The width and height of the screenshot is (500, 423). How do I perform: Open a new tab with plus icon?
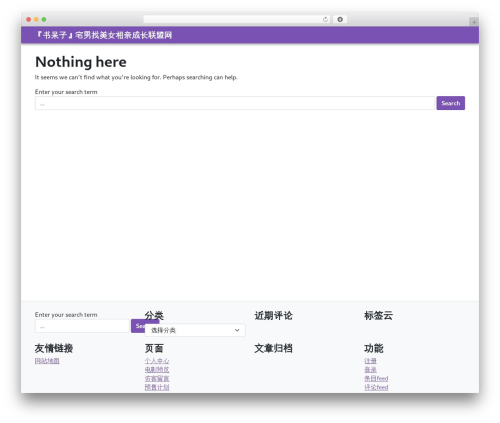click(x=474, y=22)
